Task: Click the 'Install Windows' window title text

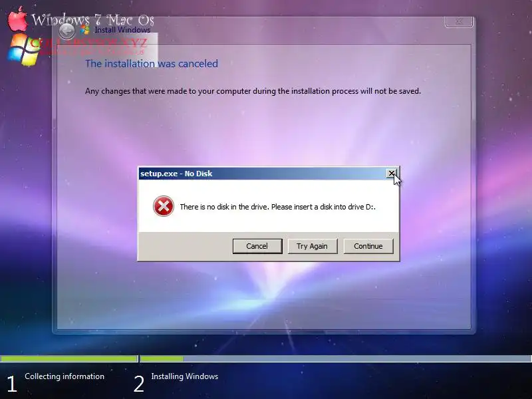Action: pos(122,30)
